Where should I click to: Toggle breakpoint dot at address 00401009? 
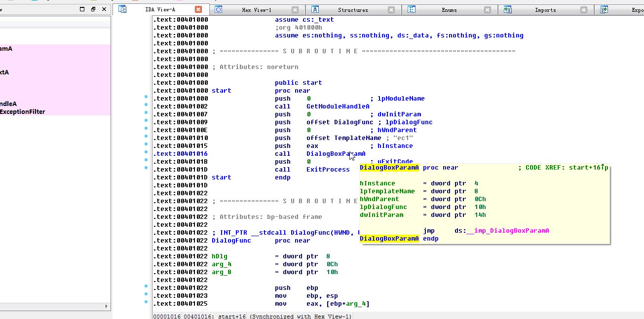click(146, 121)
